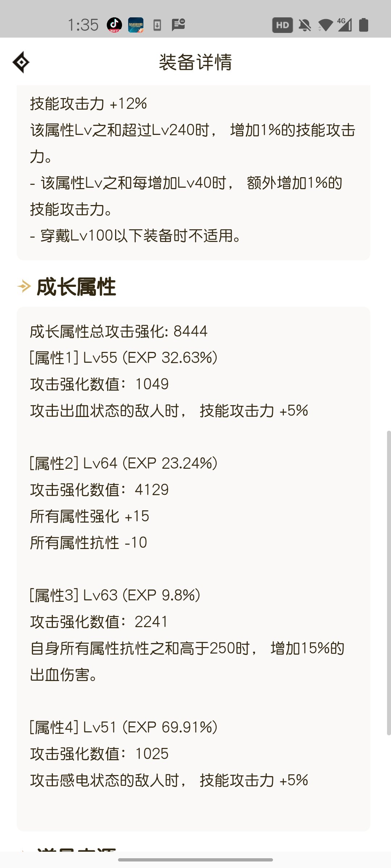The width and height of the screenshot is (391, 868).
Task: Open the TikTok notification icon
Action: point(114,25)
